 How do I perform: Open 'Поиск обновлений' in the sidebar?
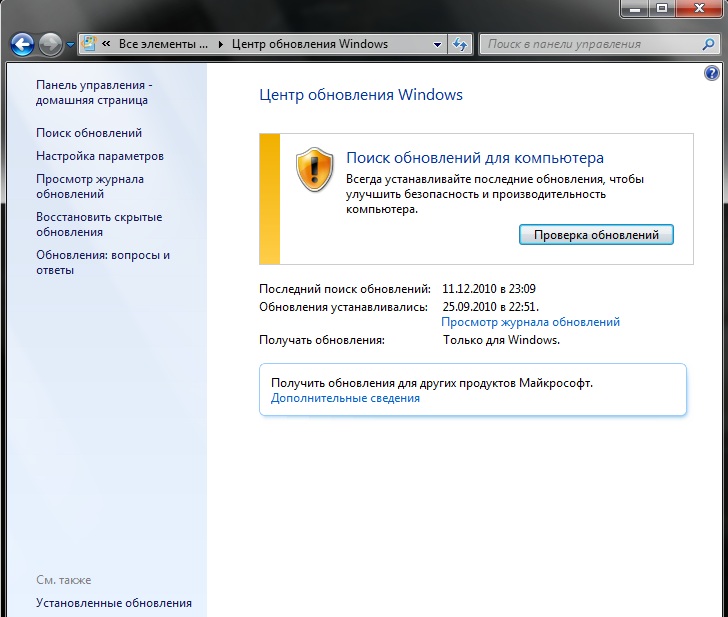click(x=89, y=133)
